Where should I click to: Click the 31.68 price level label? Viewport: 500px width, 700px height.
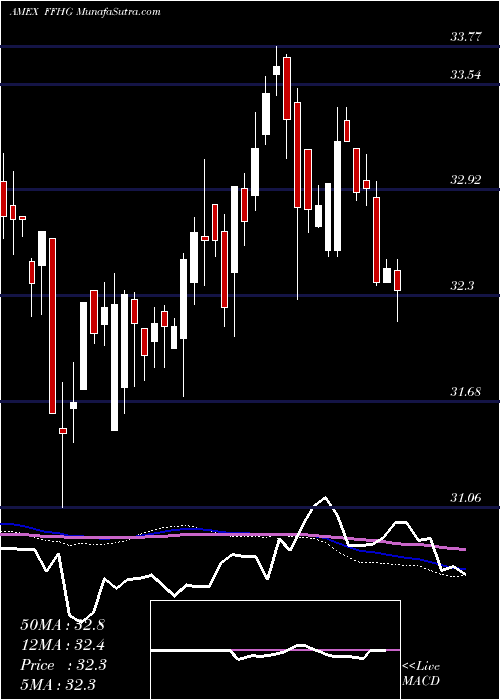(466, 392)
